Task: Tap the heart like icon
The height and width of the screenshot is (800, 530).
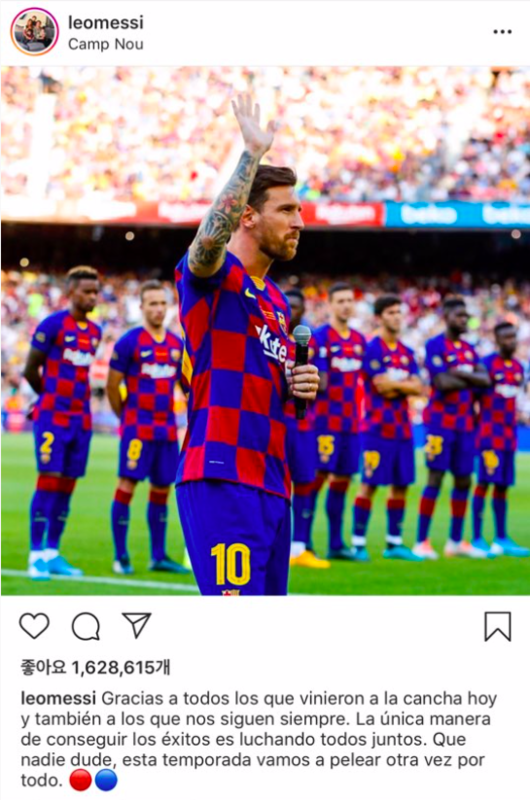Action: click(x=34, y=626)
